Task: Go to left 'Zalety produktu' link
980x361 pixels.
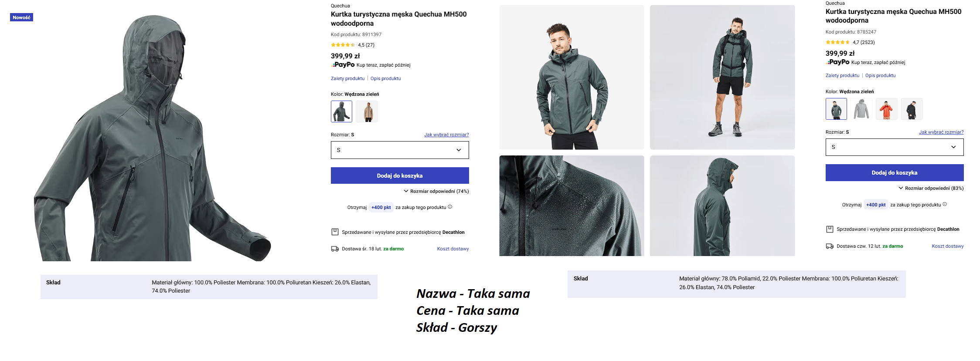Action: point(347,79)
